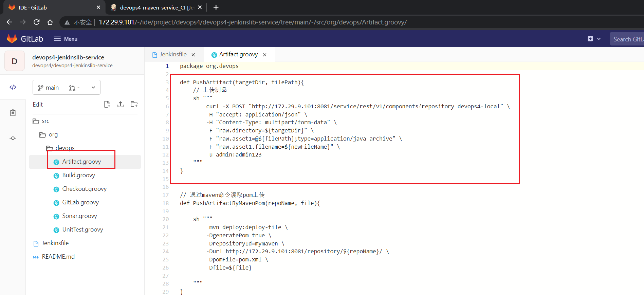
Task: Select Artifact.groovy in file tree
Action: click(x=85, y=162)
